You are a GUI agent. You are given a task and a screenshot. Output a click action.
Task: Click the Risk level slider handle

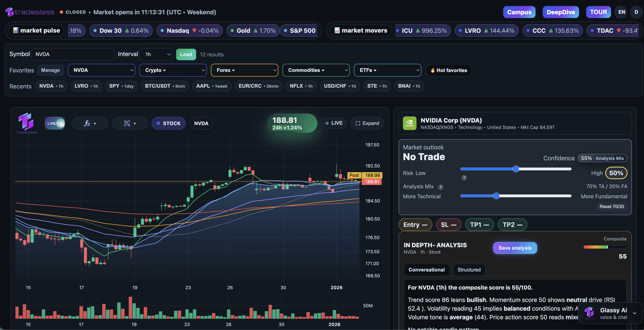tap(516, 169)
